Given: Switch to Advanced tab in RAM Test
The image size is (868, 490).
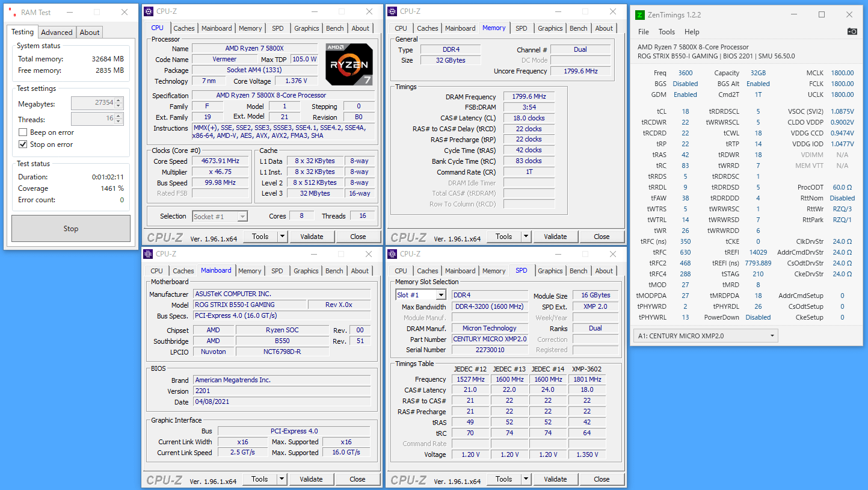Looking at the screenshot, I should click(x=57, y=33).
